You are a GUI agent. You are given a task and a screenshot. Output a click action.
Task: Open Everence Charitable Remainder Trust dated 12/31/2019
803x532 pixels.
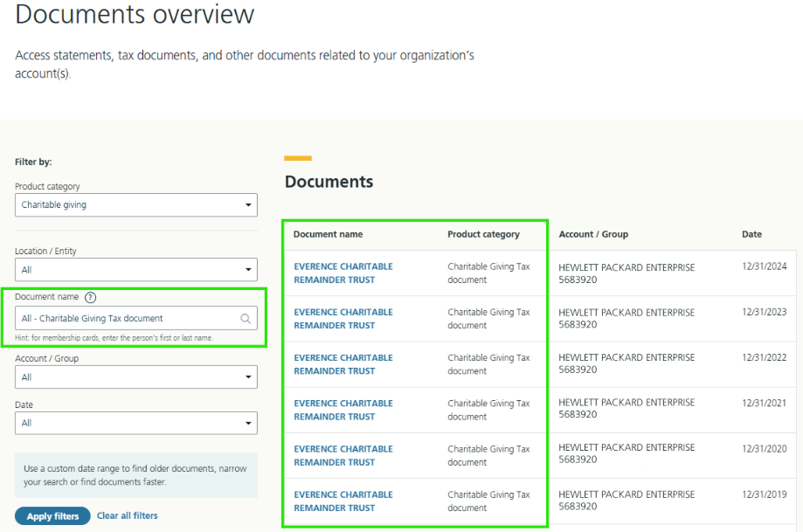click(343, 501)
